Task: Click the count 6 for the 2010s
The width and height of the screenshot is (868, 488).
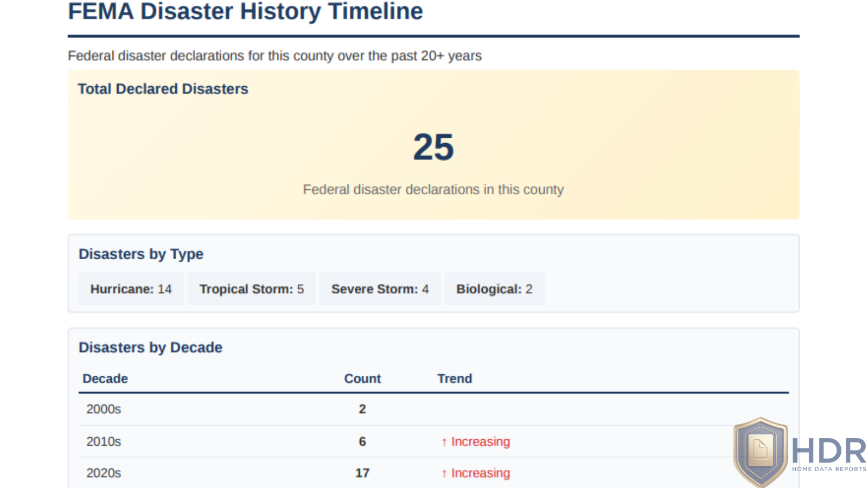Action: pyautogui.click(x=362, y=441)
